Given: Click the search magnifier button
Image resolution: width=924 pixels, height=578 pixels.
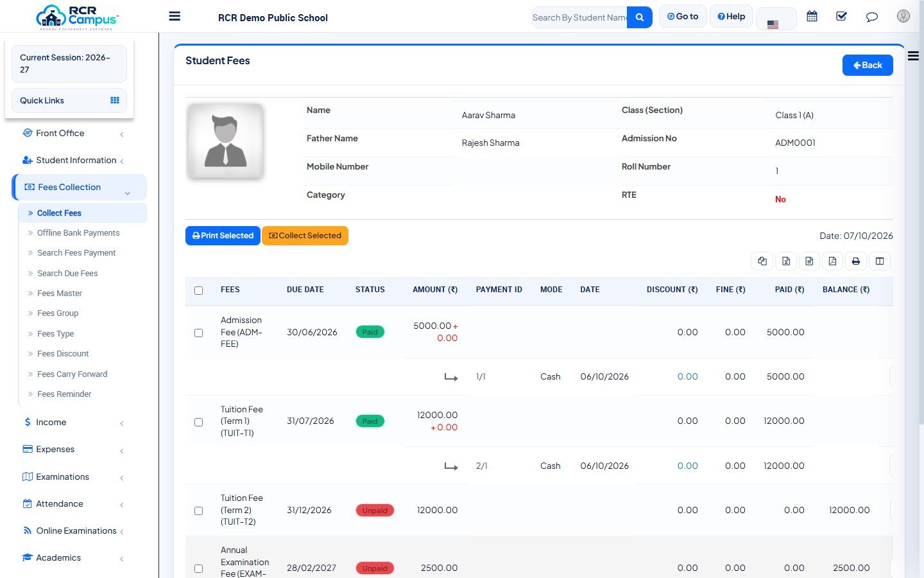Looking at the screenshot, I should tap(640, 17).
